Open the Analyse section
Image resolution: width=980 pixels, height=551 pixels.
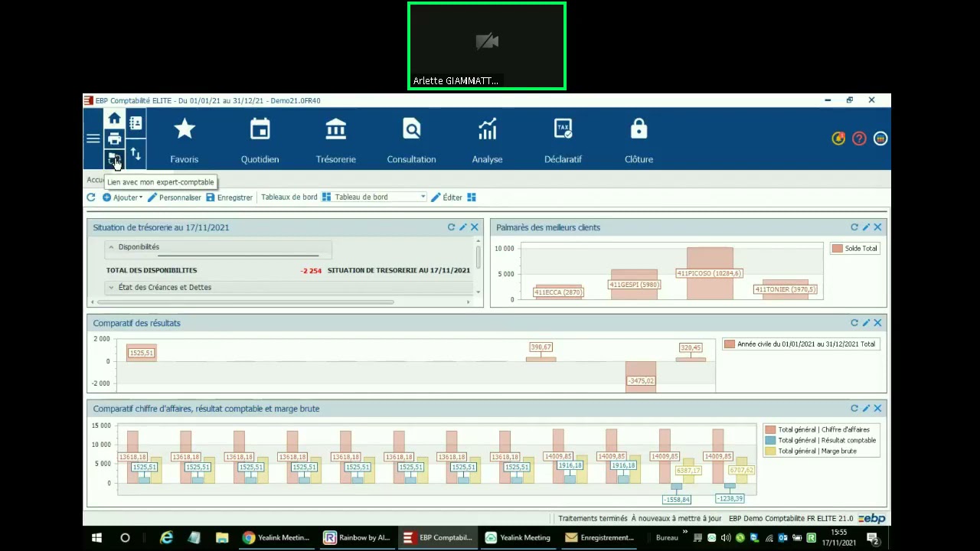pos(488,141)
